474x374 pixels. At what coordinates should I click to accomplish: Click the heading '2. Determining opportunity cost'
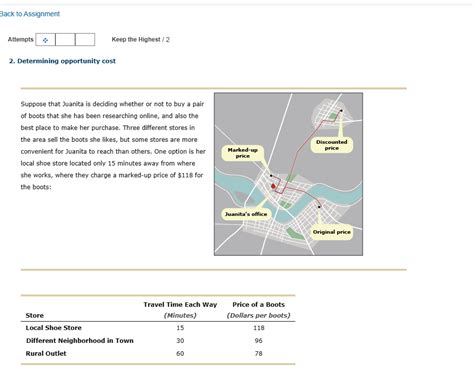pyautogui.click(x=62, y=61)
